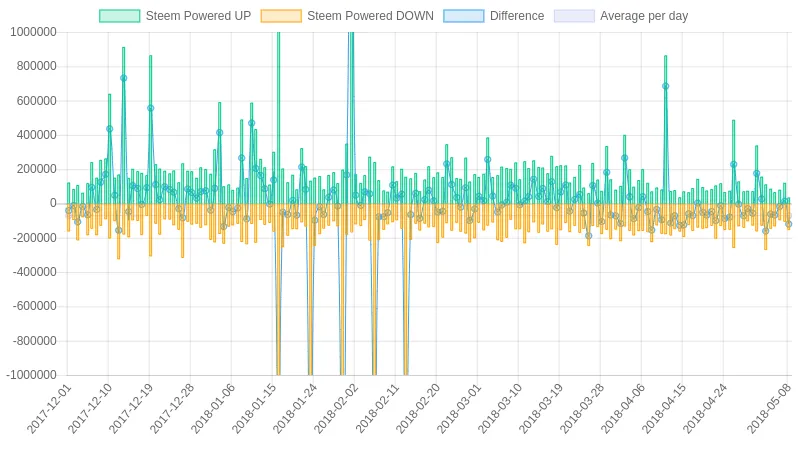This screenshot has width=798, height=450.
Task: Click the 2017-12-19 date label
Action: click(x=131, y=409)
